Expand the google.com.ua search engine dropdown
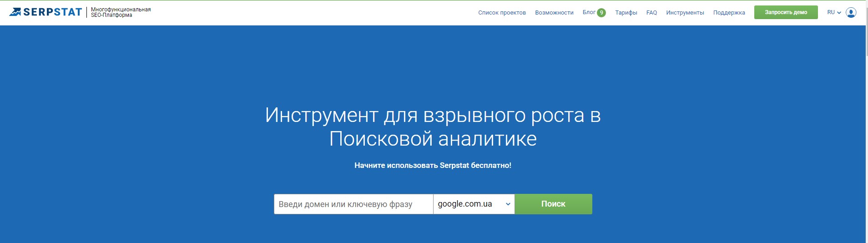Viewport: 868px width, 243px height. 473,204
